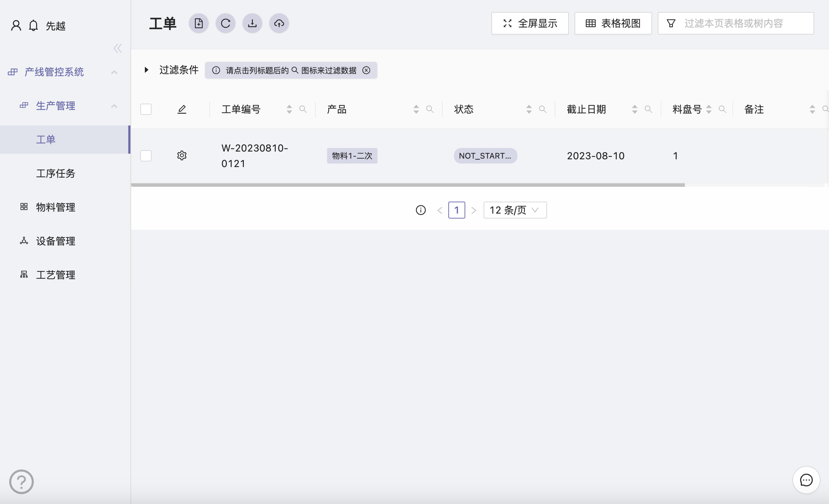Check the W-20230810-0121 row checkbox
Viewport: 829px width, 504px height.
point(146,155)
